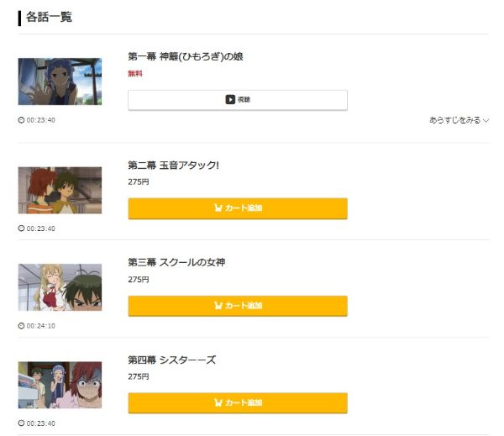Viewport: 504px width, 436px height.
Task: Expand あらすじをみる synopsis for episode one
Action: (x=459, y=120)
